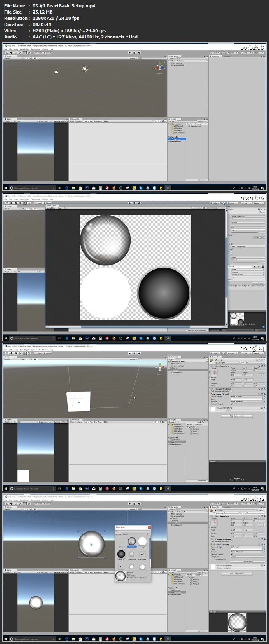Open Account dropdown in the 00:01:08 frame

pos(232,52)
